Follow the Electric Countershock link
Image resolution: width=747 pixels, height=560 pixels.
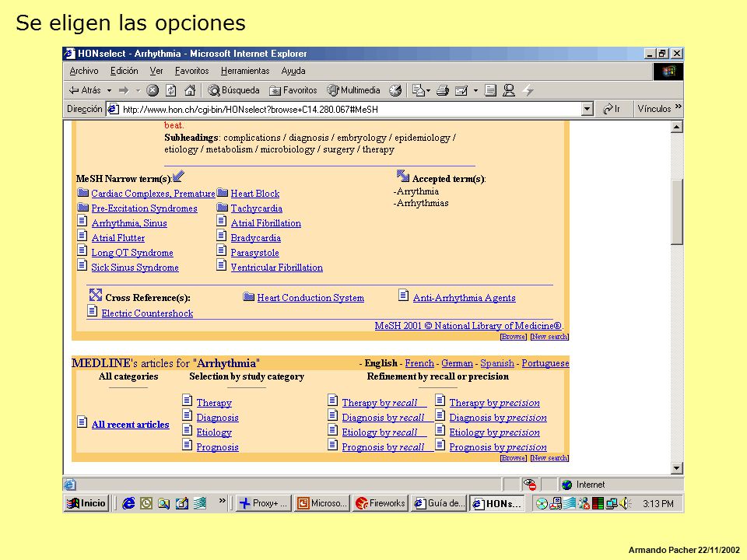click(x=147, y=313)
